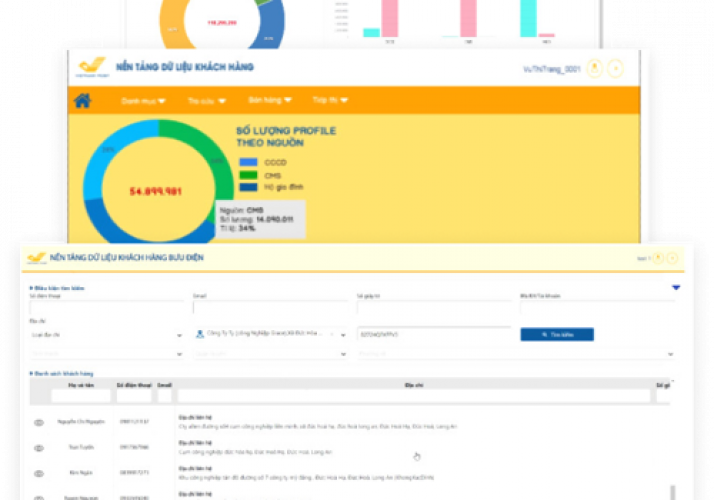Click the blue triangle arrow at the search panel's right edge
The image size is (714, 500).
tap(676, 287)
